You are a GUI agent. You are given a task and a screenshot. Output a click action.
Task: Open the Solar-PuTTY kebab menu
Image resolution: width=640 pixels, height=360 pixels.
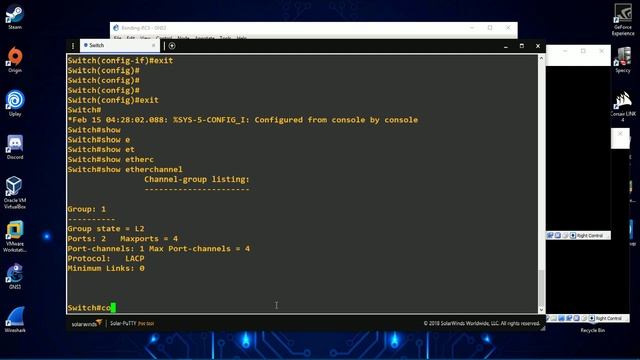[x=73, y=46]
